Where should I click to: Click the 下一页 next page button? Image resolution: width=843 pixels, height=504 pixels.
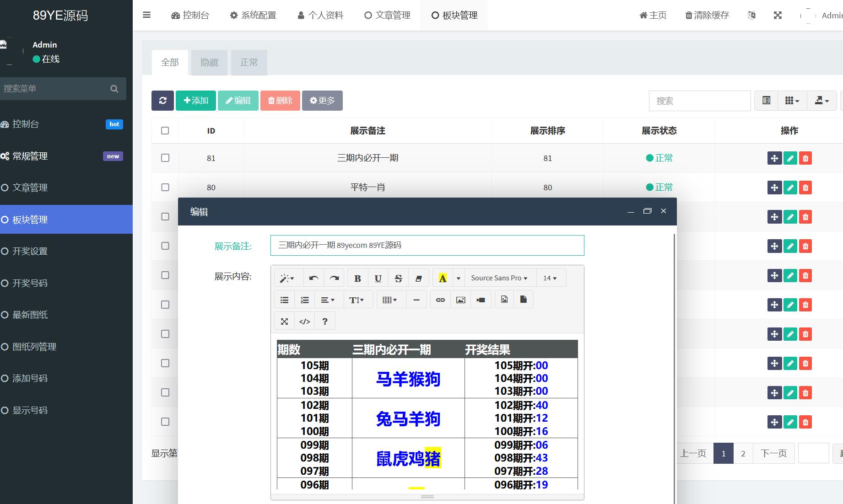point(773,453)
